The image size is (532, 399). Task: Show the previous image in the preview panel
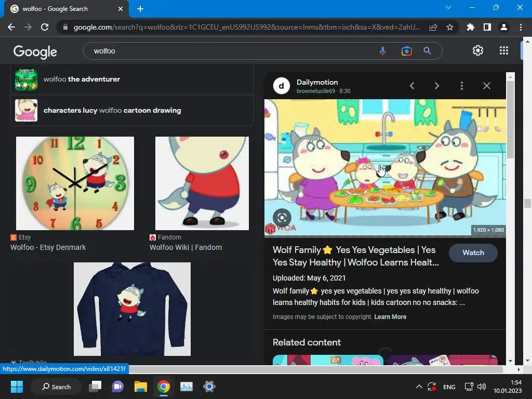coord(412,86)
